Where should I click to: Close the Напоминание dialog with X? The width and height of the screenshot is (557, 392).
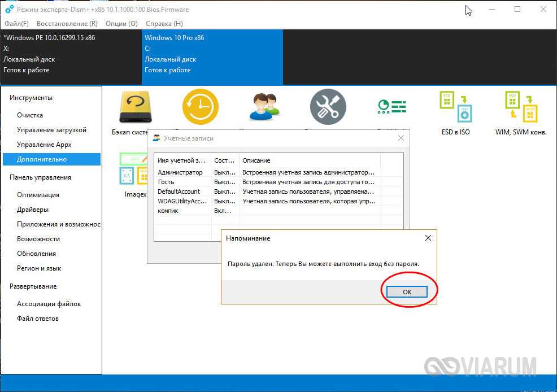(428, 238)
